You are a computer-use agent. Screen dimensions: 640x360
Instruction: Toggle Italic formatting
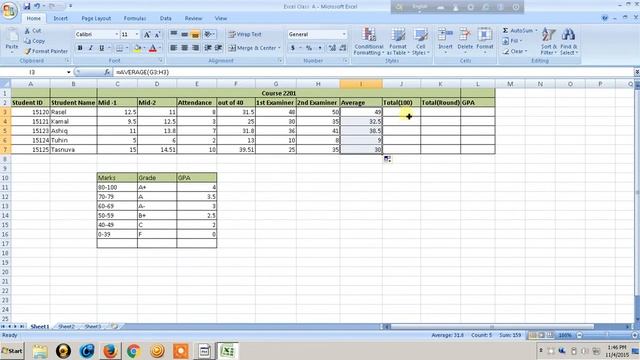(x=91, y=48)
